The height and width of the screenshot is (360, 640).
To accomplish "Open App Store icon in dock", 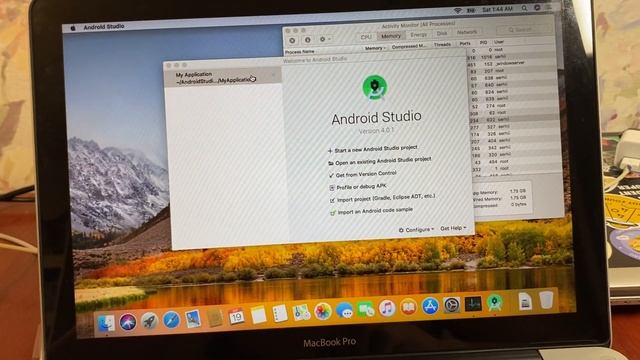I will [430, 306].
